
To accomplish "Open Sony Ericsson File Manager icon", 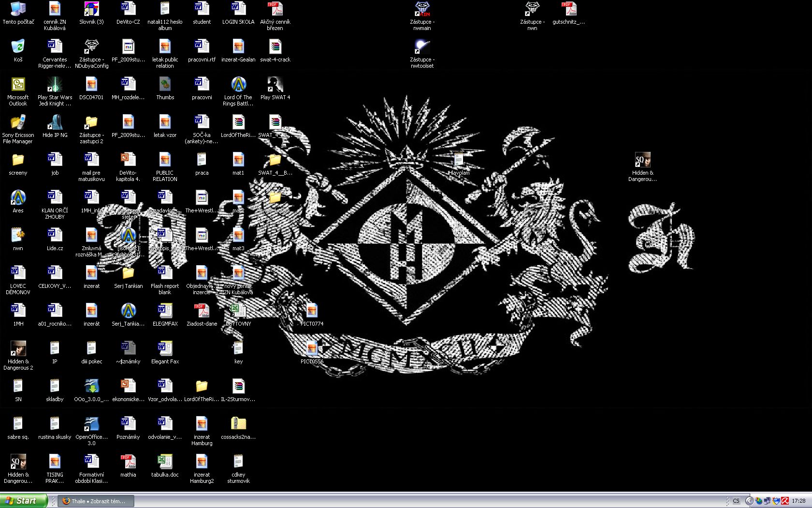I will 18,122.
